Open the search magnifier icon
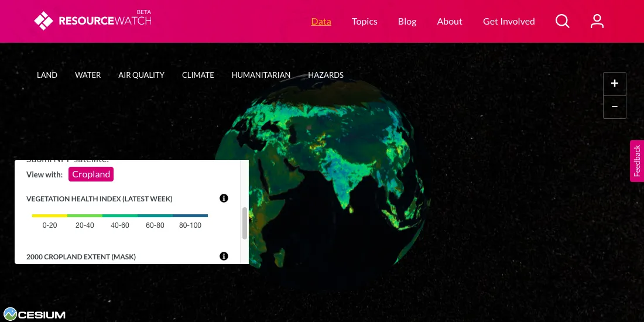This screenshot has height=322, width=644. click(562, 21)
